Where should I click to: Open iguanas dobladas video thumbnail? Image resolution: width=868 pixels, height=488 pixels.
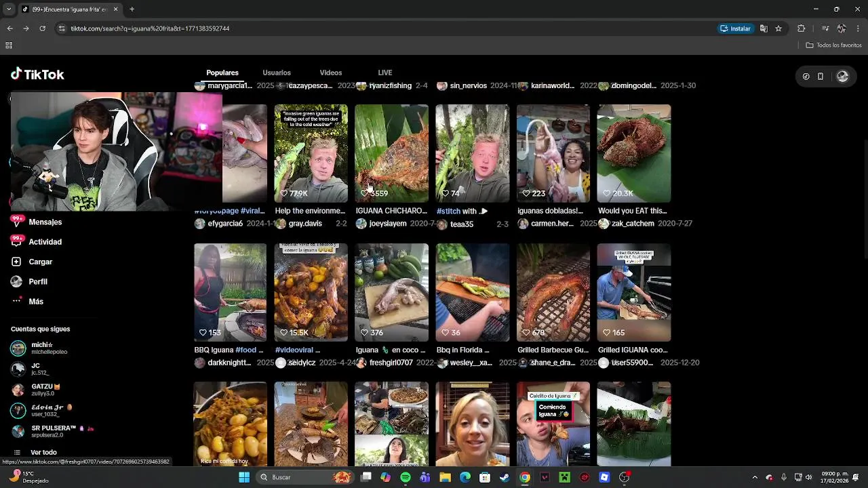click(x=553, y=153)
